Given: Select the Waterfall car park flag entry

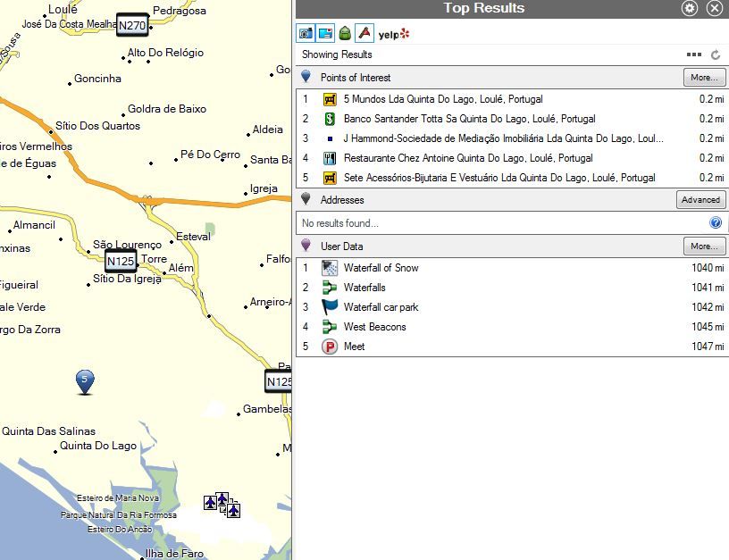Looking at the screenshot, I should (x=381, y=307).
